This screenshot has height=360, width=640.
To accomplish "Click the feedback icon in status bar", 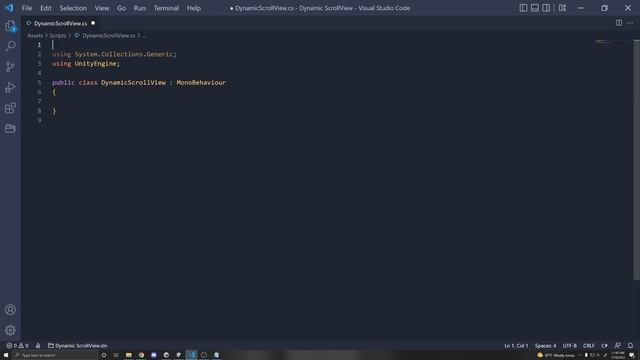I will click(618, 345).
